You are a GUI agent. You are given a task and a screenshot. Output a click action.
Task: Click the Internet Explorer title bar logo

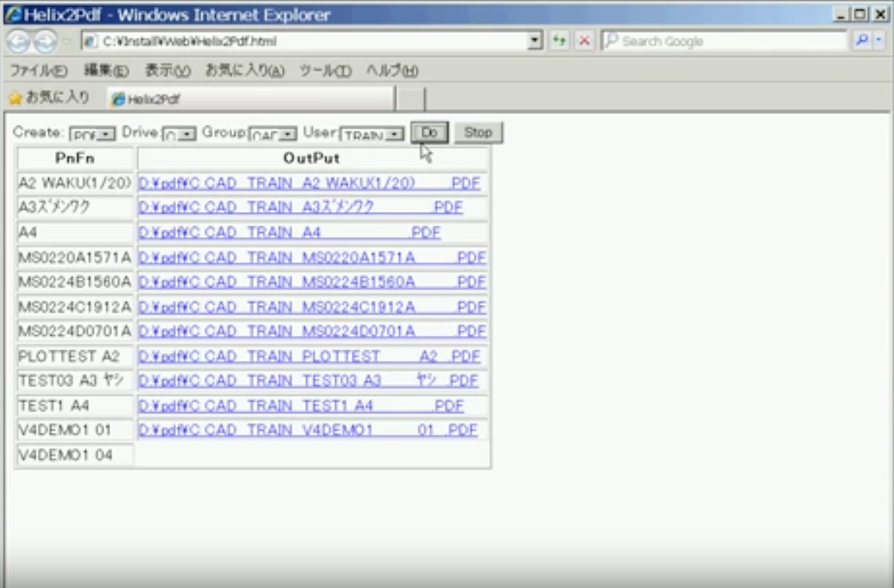coord(13,14)
